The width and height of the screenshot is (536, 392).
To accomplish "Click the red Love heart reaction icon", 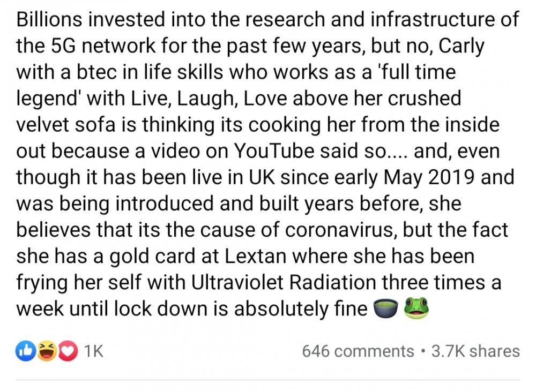I will (68, 351).
